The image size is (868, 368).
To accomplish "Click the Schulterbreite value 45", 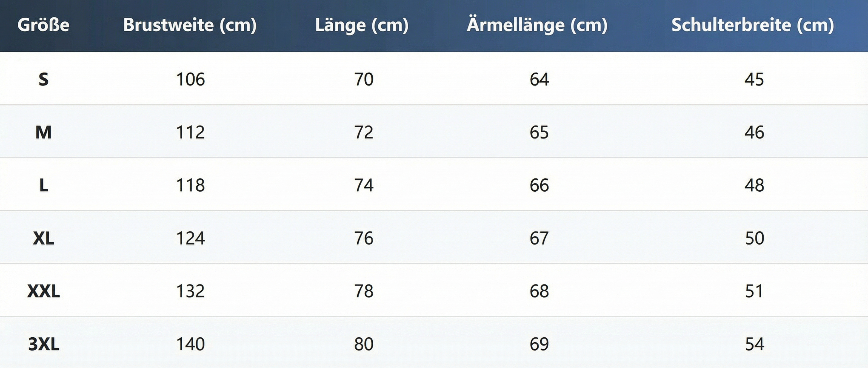I will (x=754, y=79).
